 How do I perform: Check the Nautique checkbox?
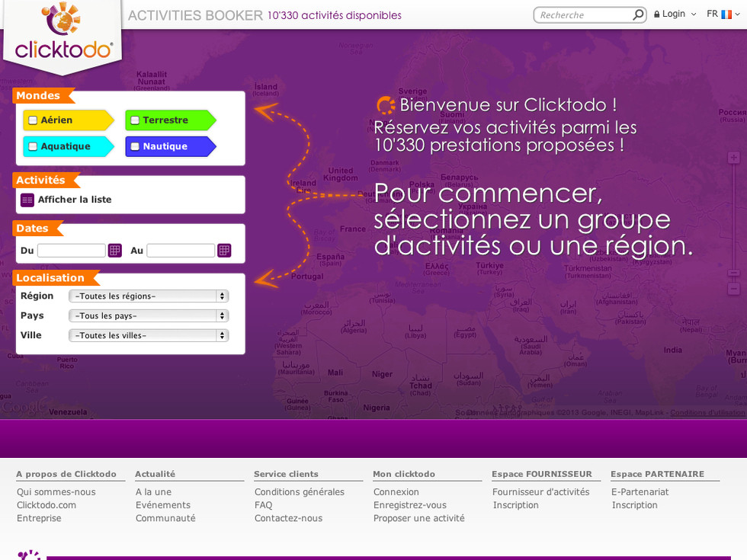coord(135,146)
